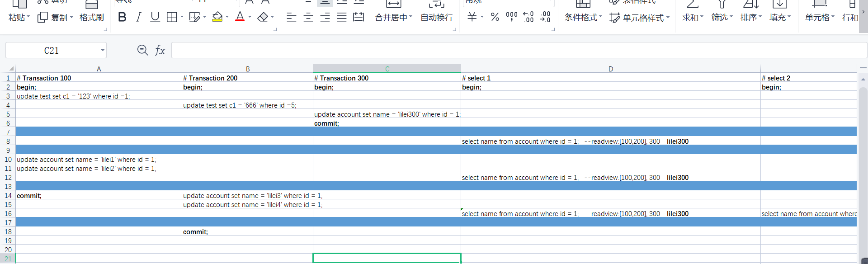Toggle bold formatting

(x=122, y=17)
